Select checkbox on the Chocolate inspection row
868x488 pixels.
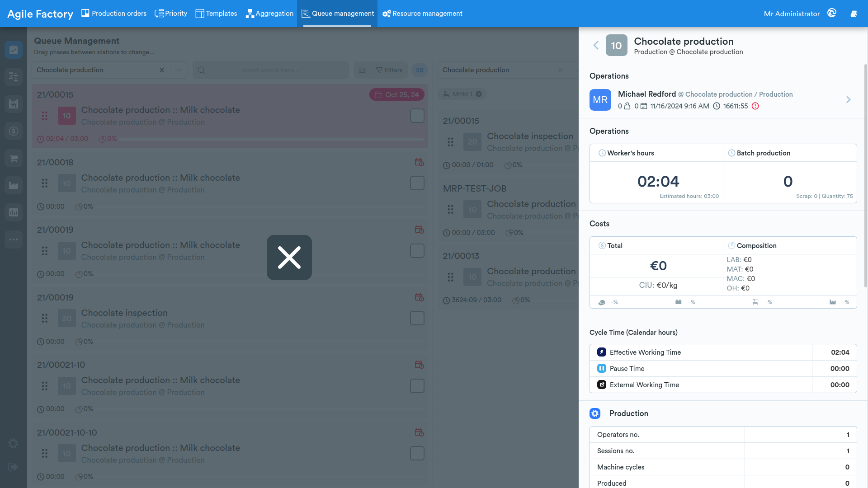417,318
